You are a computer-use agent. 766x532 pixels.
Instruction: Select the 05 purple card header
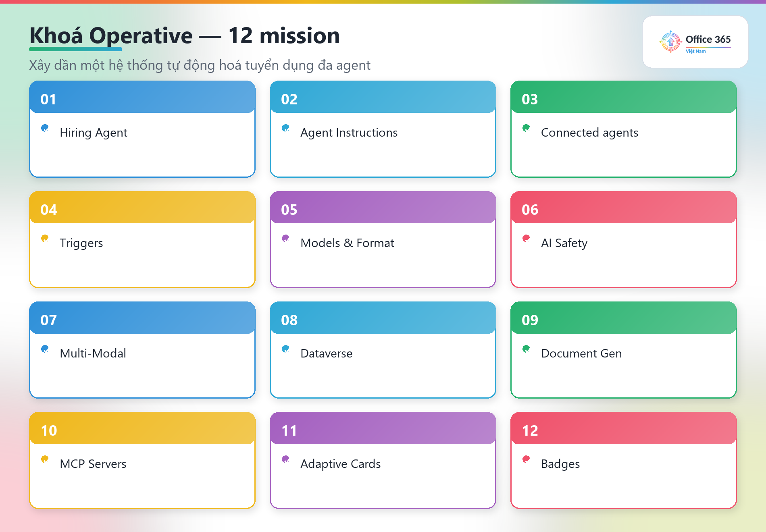click(x=383, y=208)
